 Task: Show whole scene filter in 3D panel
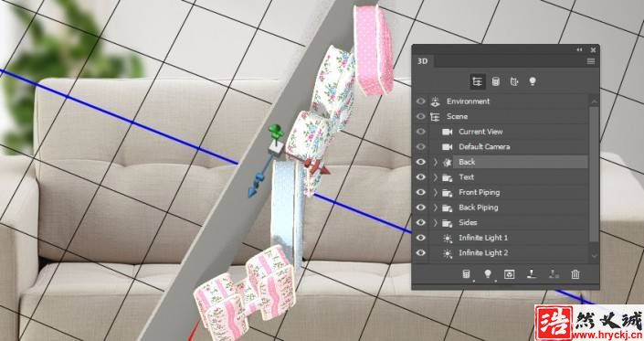coord(477,81)
